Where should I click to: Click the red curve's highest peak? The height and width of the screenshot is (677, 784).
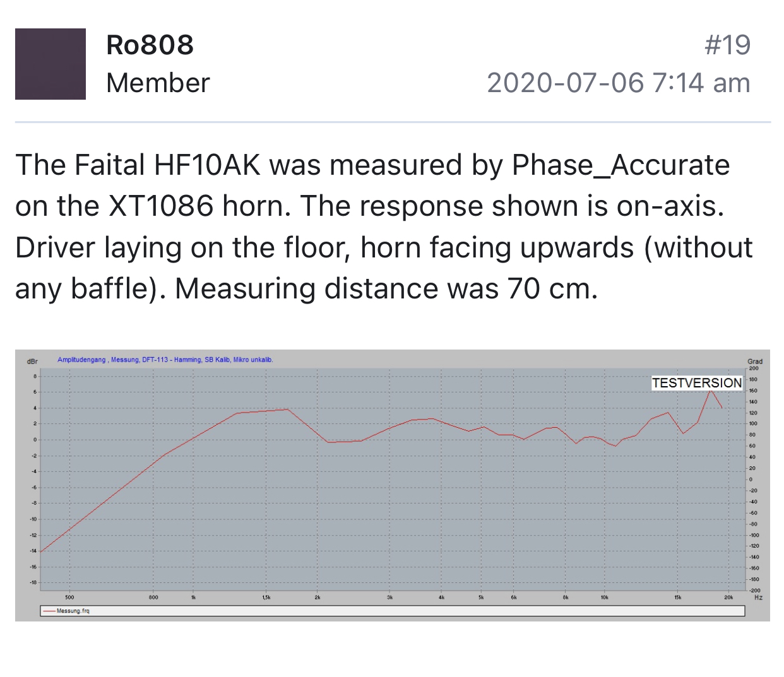(x=711, y=391)
